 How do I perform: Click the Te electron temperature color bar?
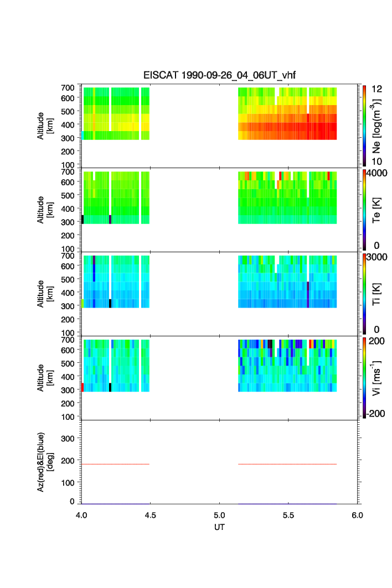364,210
